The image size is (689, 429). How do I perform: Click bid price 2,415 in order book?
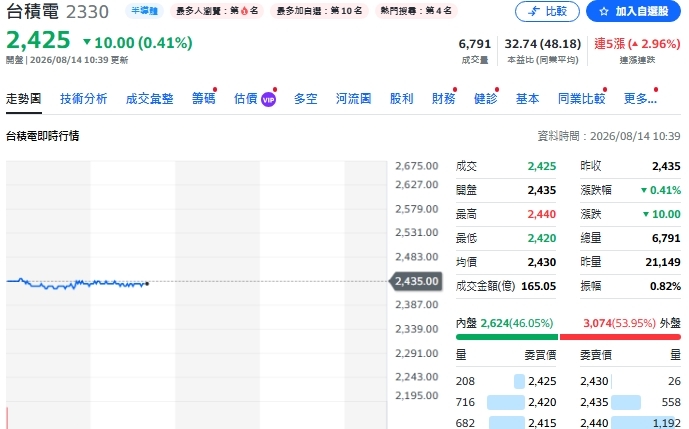click(x=542, y=423)
